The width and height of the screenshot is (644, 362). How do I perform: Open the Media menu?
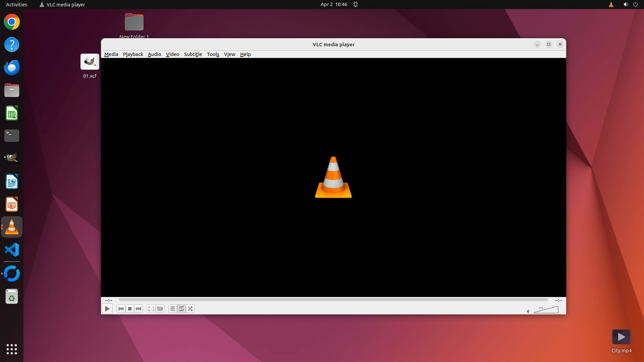[111, 54]
